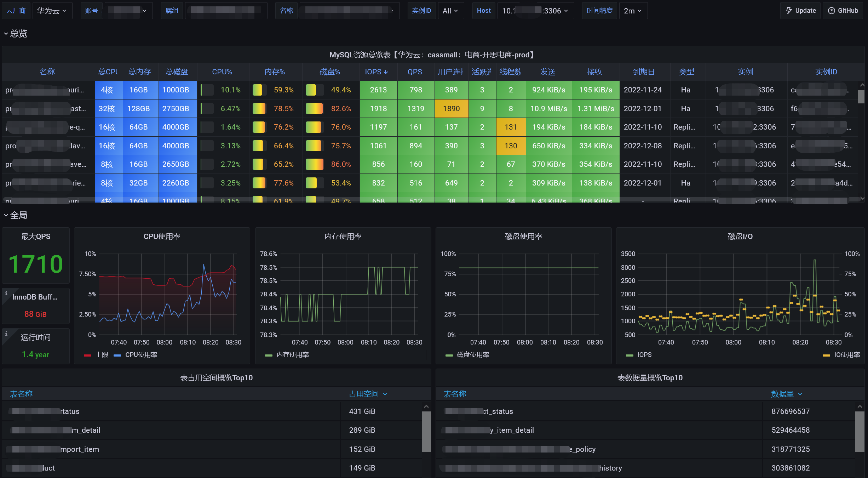Screen dimensions: 868x478
Task: Open the 华为云 vendor dropdown
Action: [52, 11]
